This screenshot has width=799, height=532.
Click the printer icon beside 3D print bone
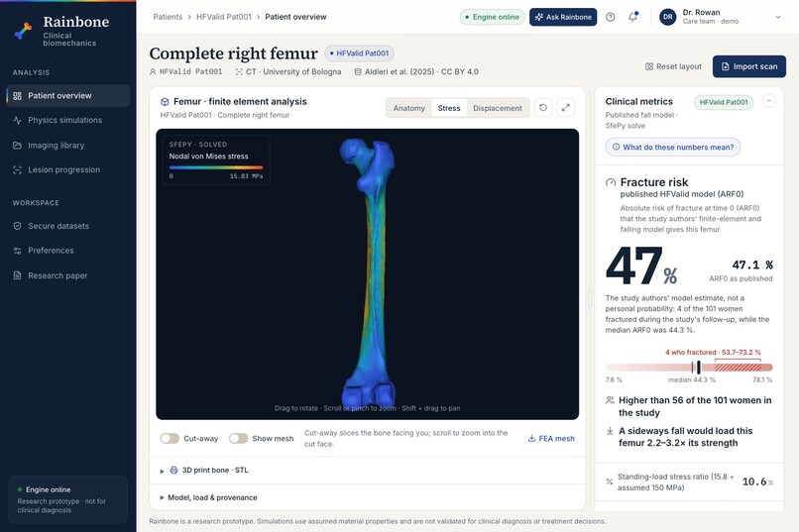(x=173, y=470)
